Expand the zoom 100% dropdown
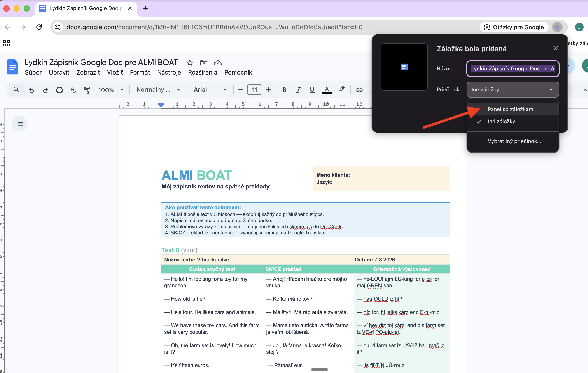Viewport: 588px width, 373px height. pos(111,90)
